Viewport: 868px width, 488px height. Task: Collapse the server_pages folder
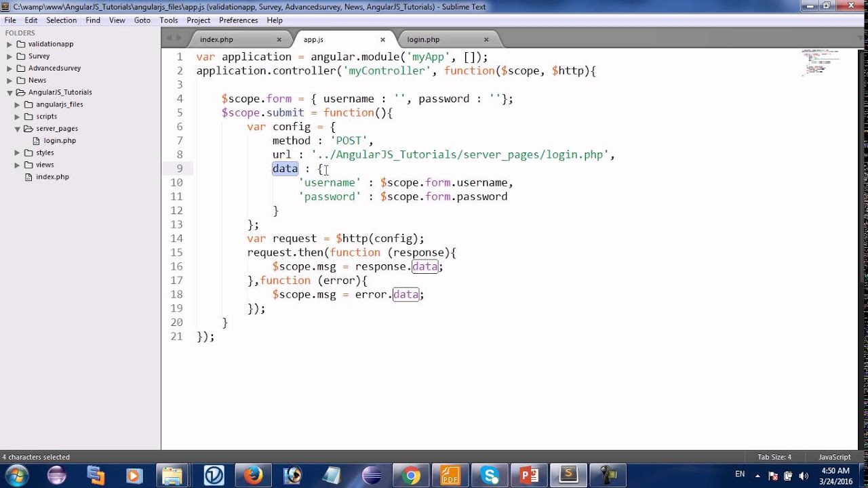(18, 129)
